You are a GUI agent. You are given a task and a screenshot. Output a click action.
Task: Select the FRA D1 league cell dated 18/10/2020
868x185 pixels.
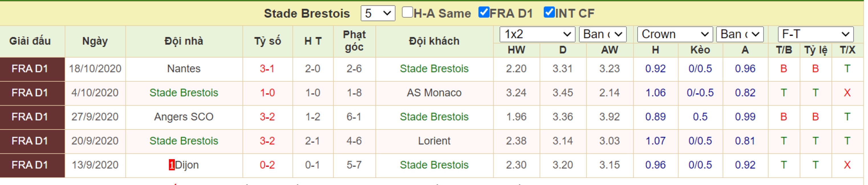point(32,69)
